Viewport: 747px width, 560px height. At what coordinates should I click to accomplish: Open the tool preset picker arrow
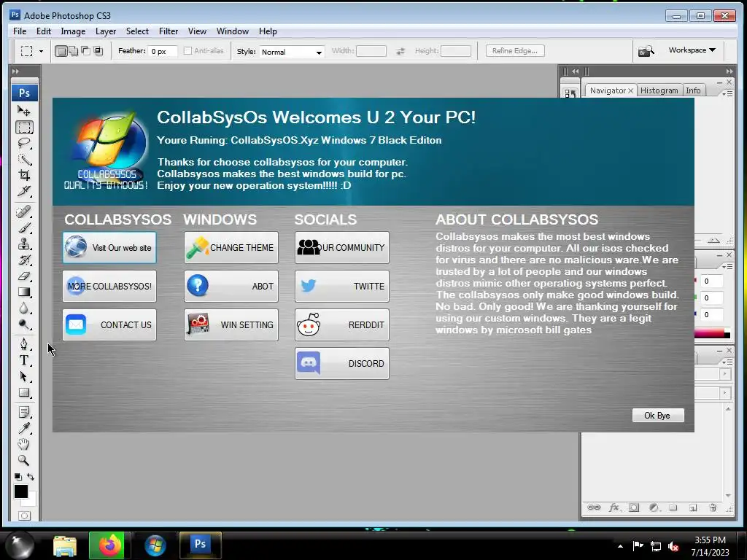41,51
